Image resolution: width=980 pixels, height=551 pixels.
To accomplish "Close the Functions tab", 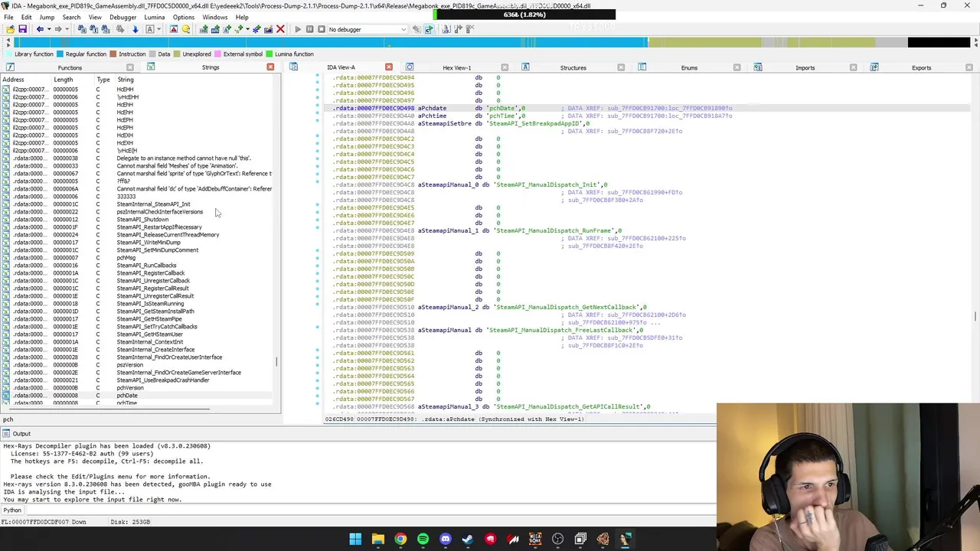I will point(130,67).
